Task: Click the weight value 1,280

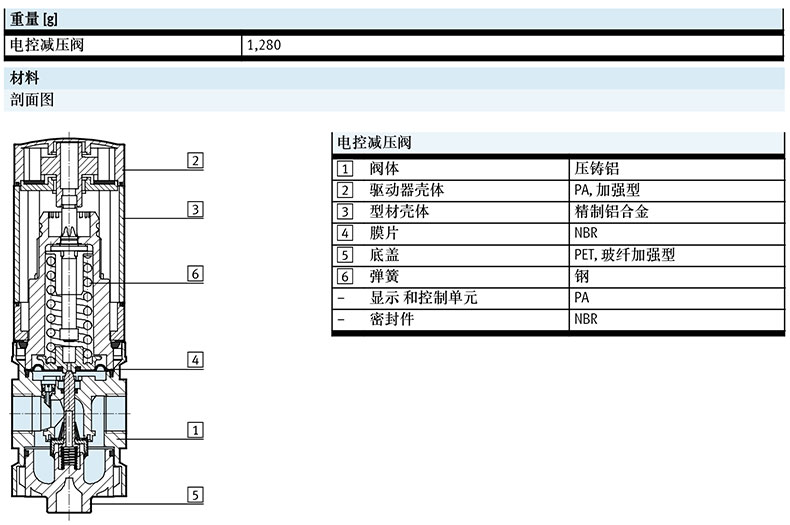Action: (x=262, y=45)
